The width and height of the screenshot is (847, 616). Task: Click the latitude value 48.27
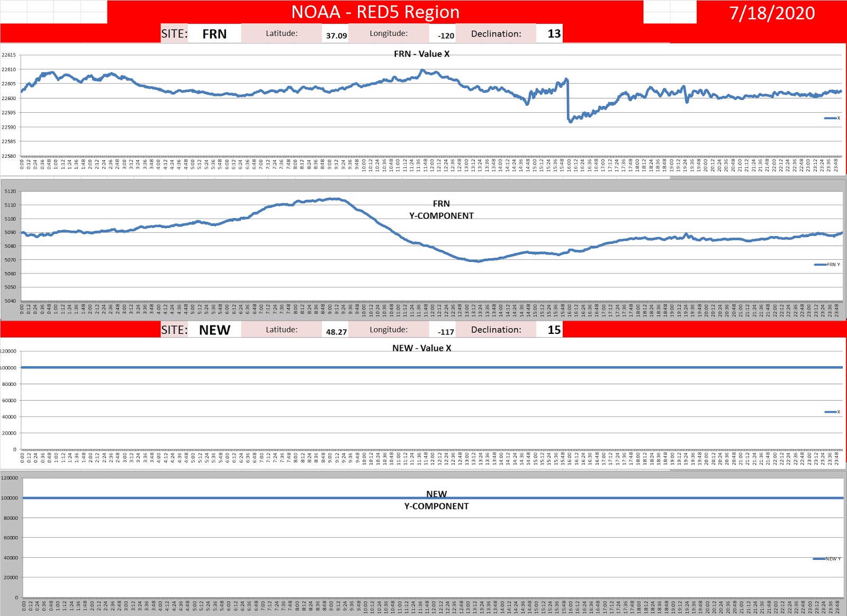(336, 332)
